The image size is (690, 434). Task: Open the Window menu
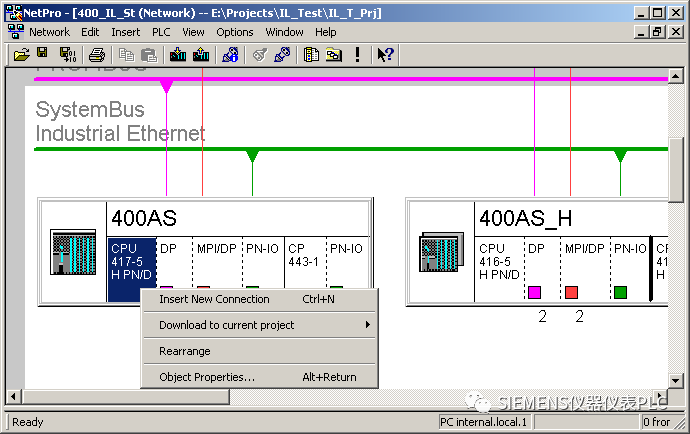point(284,32)
